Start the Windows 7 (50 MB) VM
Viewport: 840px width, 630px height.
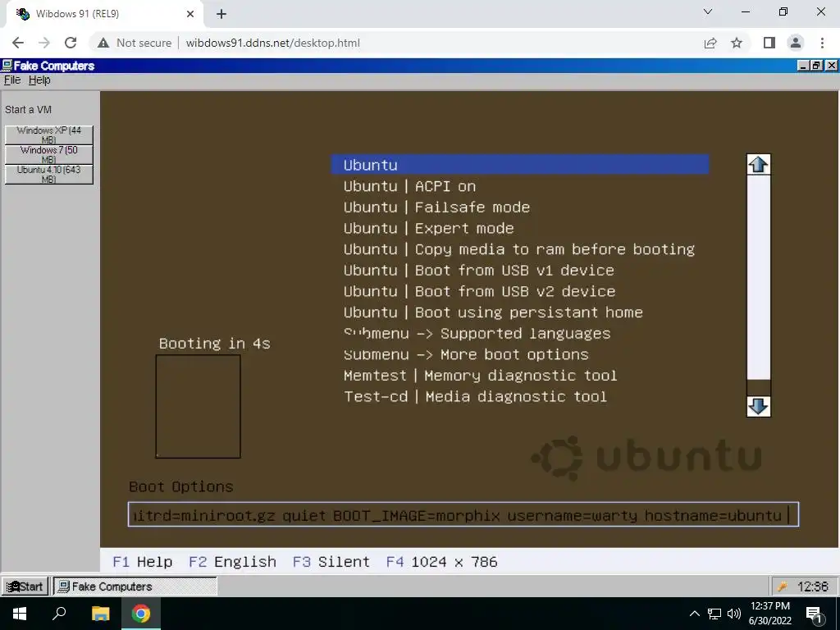48,155
